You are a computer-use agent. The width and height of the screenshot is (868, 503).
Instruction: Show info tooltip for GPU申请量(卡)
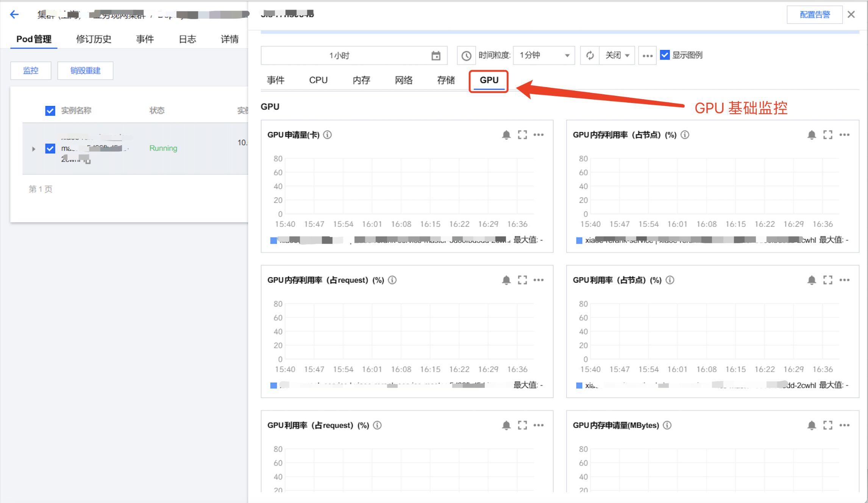(328, 135)
